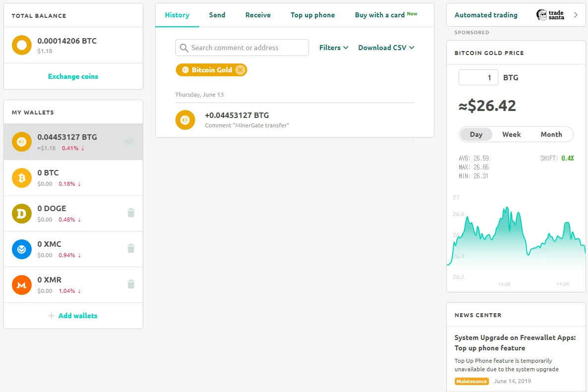Remove the Bitcoin Gold filter chip

click(x=240, y=70)
